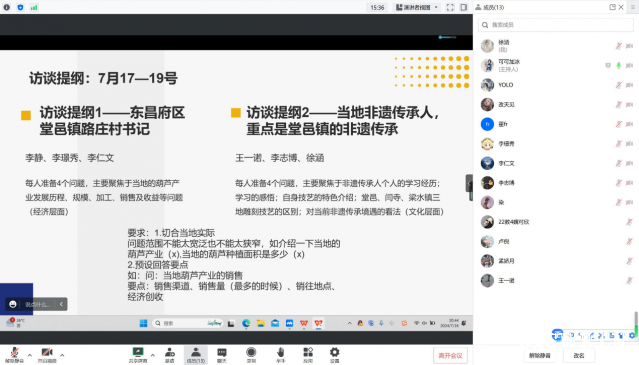Click weather widget in shared taskbar

(15, 323)
